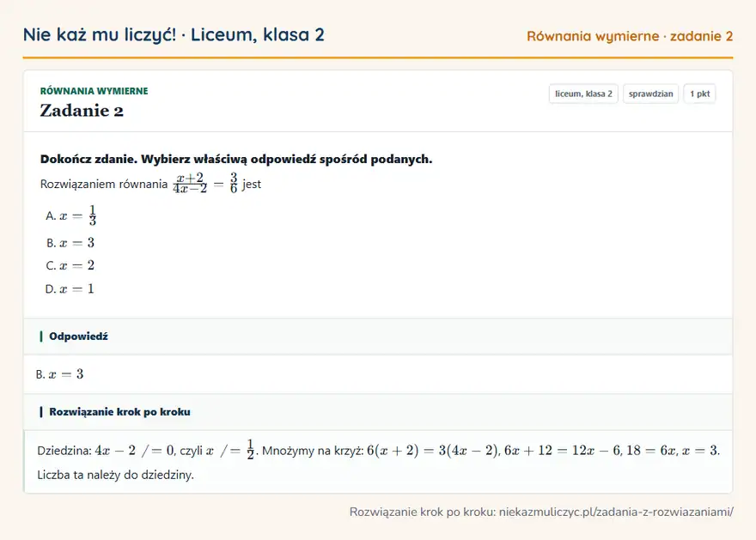This screenshot has width=756, height=540.
Task: Open niekazmuliczyc.pl/zadania-z-rozwiazaniami/ footer link
Action: 616,512
